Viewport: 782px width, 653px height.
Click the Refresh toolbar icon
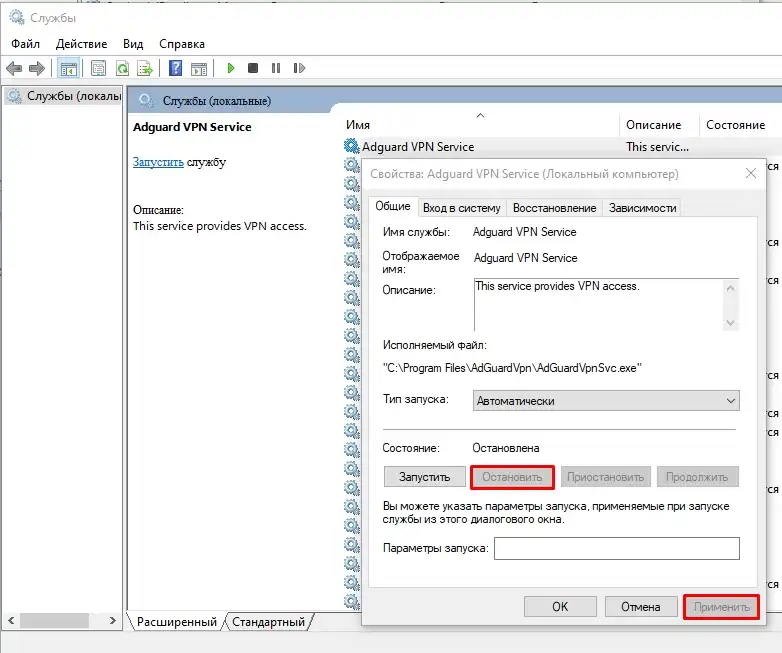[x=122, y=68]
